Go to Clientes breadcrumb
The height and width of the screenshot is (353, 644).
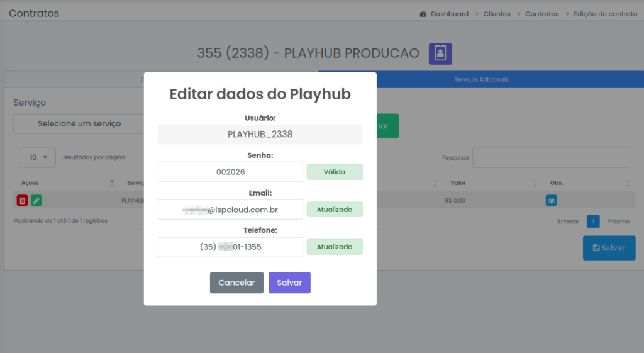coord(497,14)
